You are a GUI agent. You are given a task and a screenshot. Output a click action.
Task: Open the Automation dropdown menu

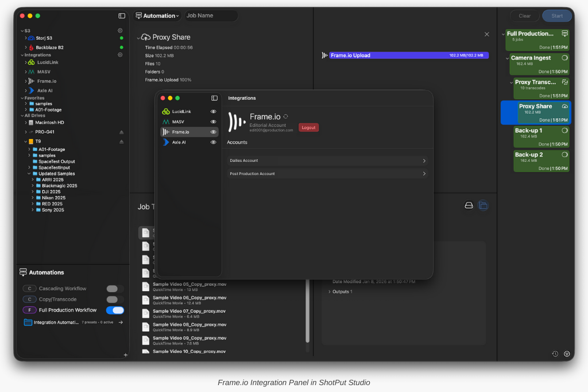click(x=157, y=15)
